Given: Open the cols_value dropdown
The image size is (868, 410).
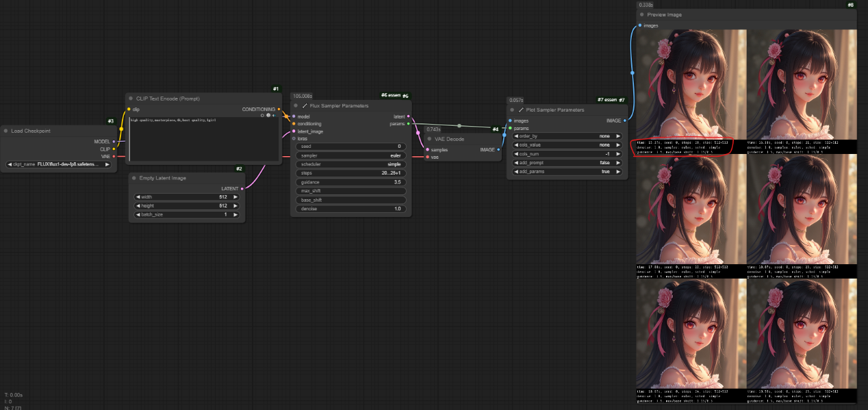Looking at the screenshot, I should [x=567, y=145].
